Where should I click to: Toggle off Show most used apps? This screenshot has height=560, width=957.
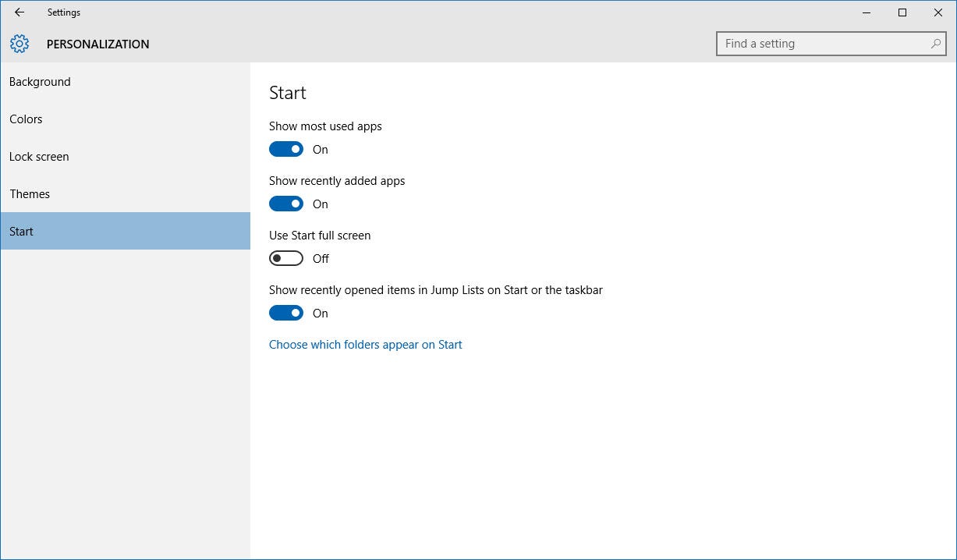tap(285, 148)
